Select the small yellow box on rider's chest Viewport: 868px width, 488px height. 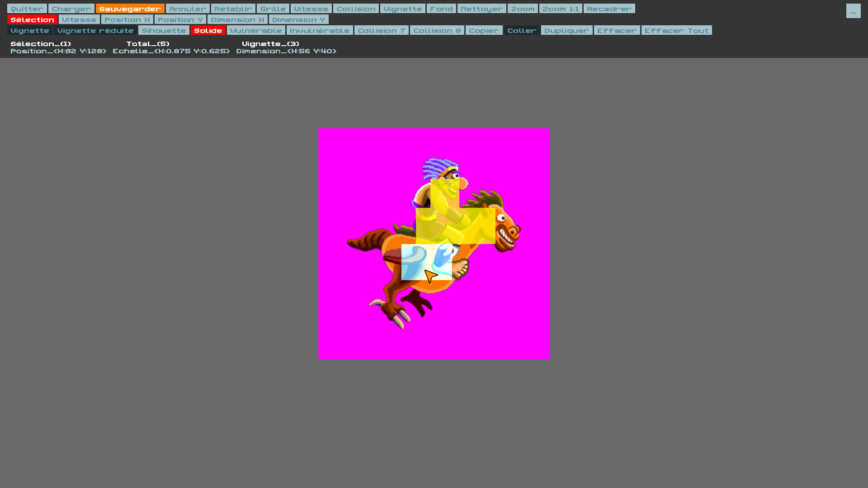tap(445, 193)
